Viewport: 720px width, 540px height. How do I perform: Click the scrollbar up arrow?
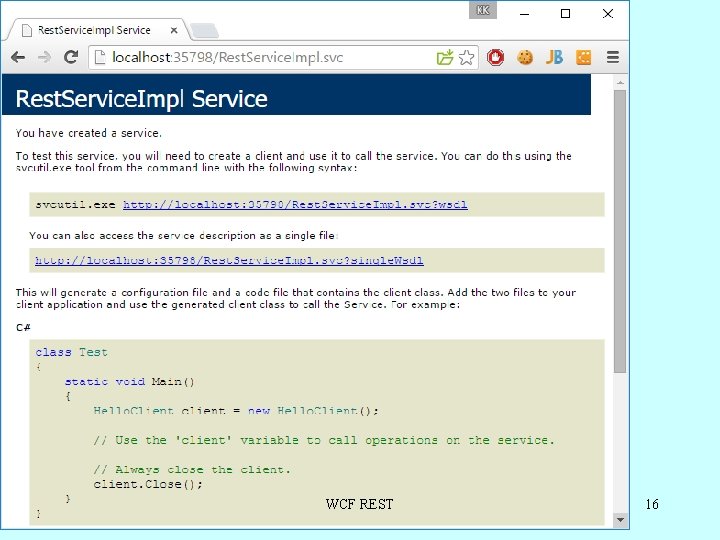(620, 83)
